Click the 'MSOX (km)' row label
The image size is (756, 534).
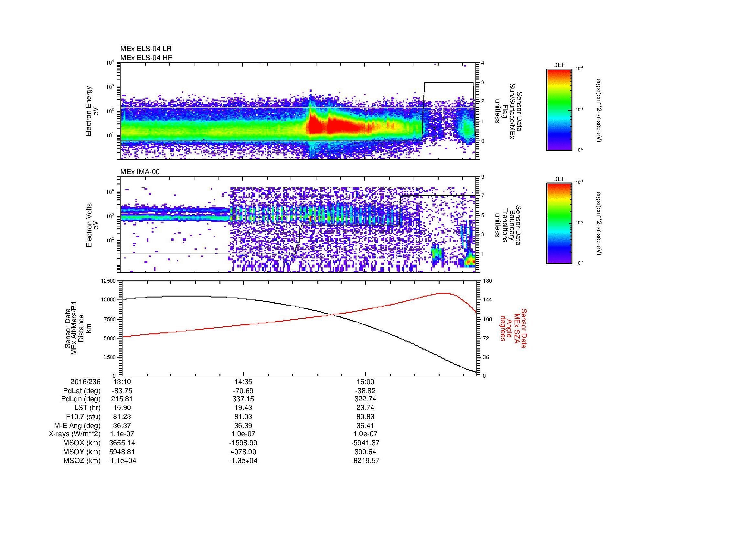pos(82,443)
